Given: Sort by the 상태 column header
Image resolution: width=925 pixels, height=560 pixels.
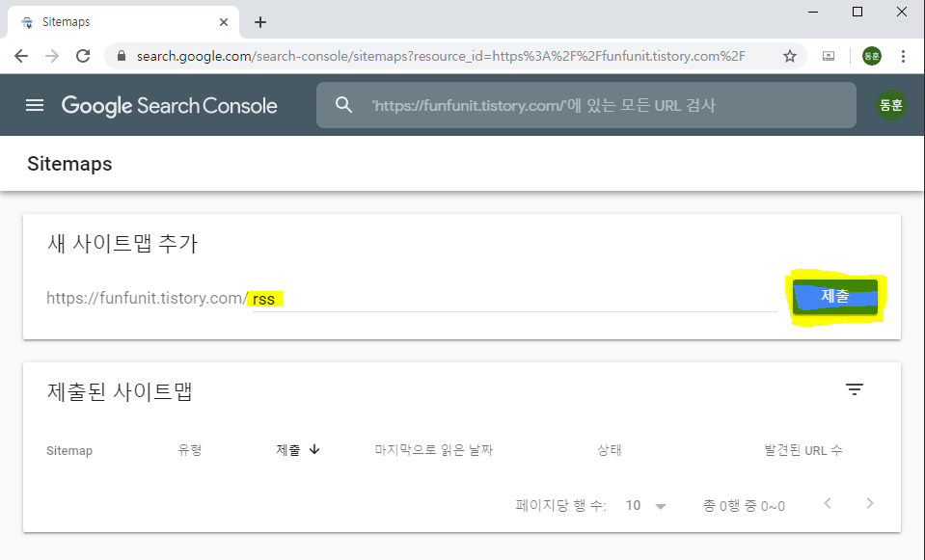Looking at the screenshot, I should click(x=610, y=450).
